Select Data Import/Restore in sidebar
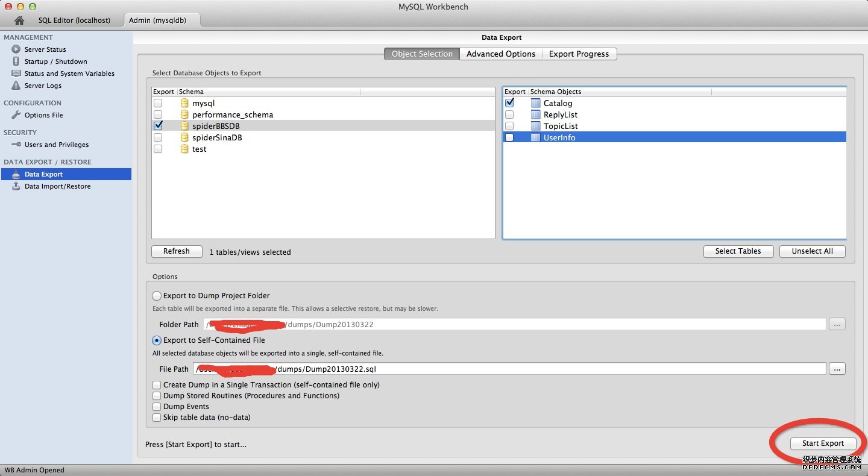Image resolution: width=868 pixels, height=476 pixels. click(57, 186)
